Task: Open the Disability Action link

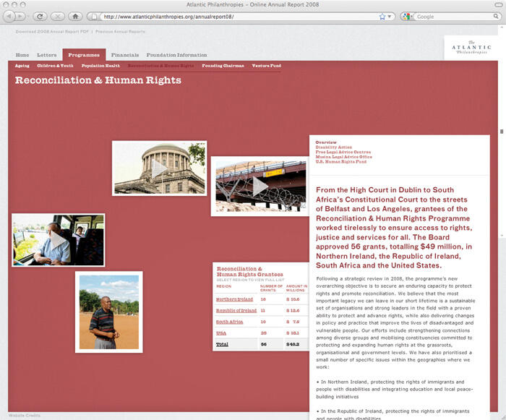Action: coord(334,147)
